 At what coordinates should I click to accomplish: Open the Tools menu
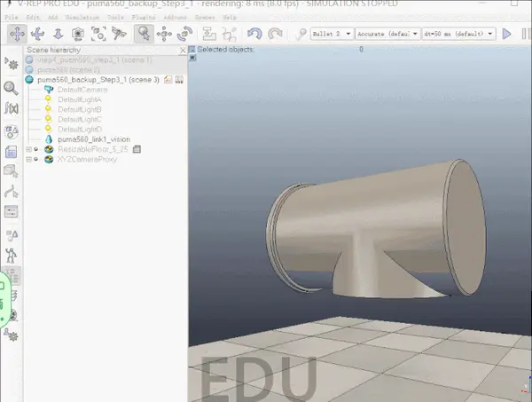click(115, 18)
